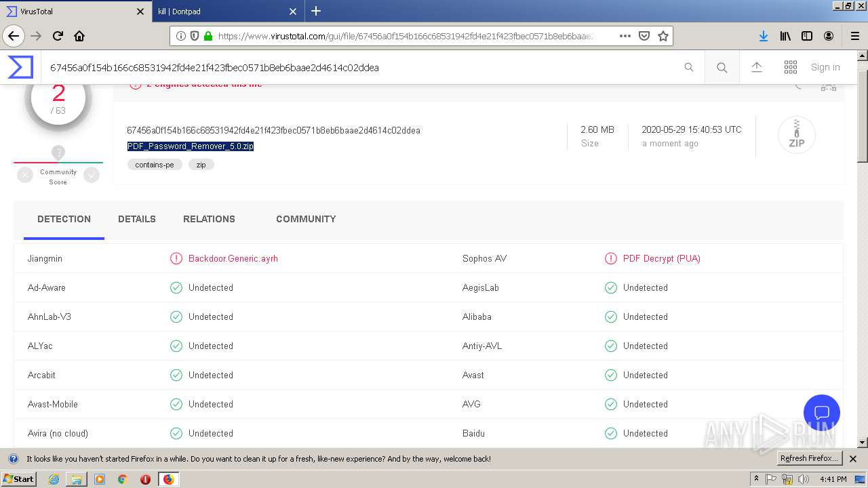The image size is (868, 488).
Task: Save this page to Pocket
Action: click(x=644, y=36)
